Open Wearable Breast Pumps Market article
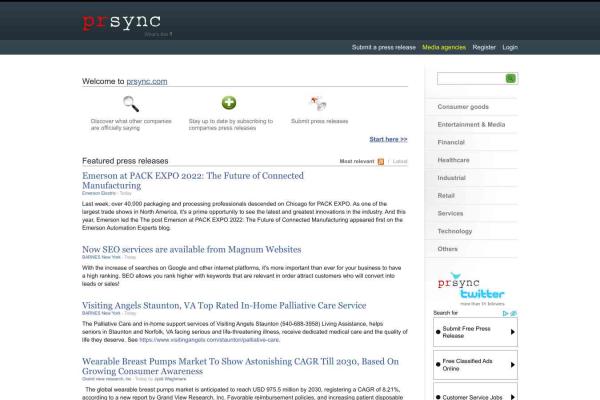This screenshot has height=400, width=600. coord(240,366)
